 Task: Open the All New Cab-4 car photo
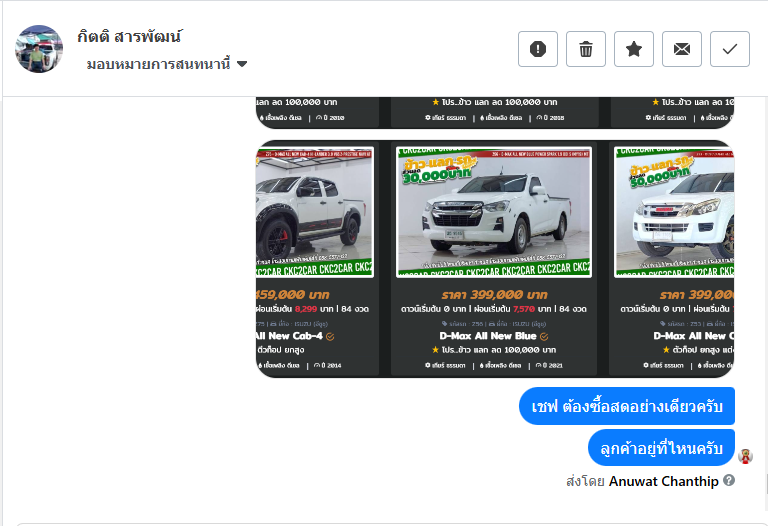[314, 213]
